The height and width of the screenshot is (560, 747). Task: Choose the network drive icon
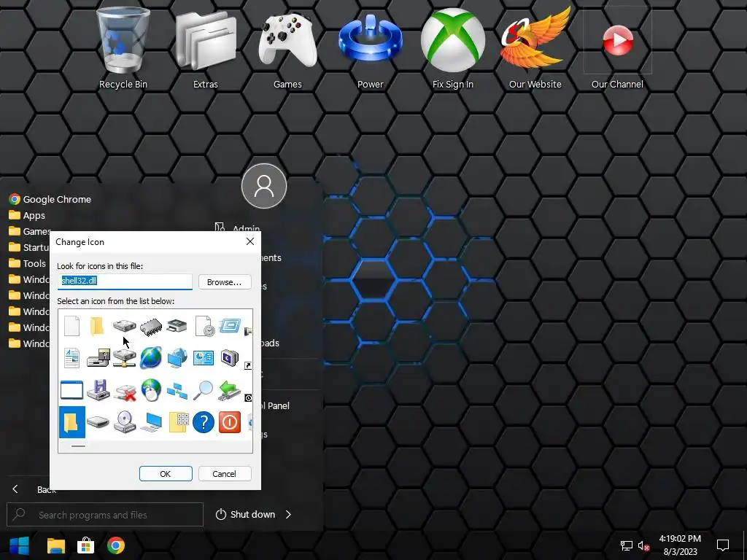point(124,358)
